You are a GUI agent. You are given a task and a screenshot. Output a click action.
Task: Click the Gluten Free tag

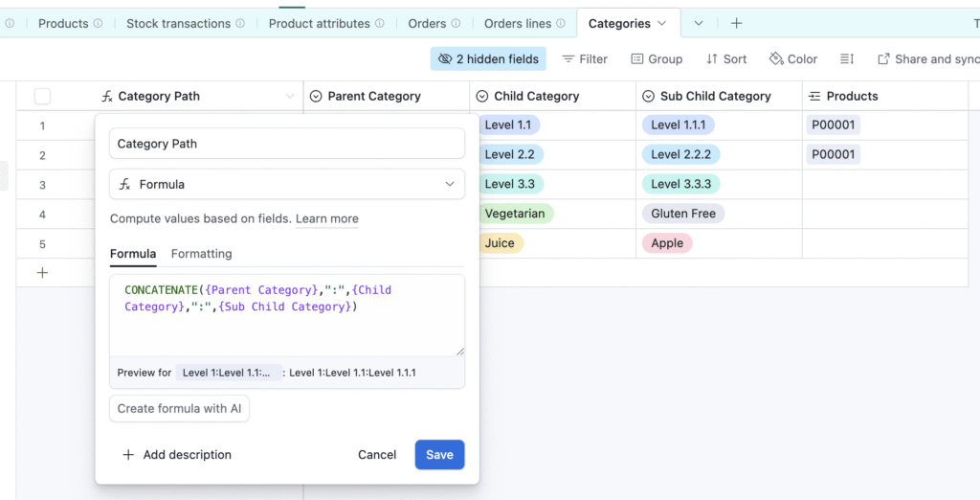(683, 214)
